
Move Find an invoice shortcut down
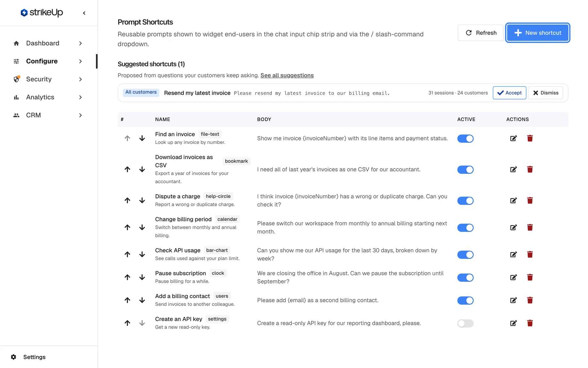click(x=142, y=138)
